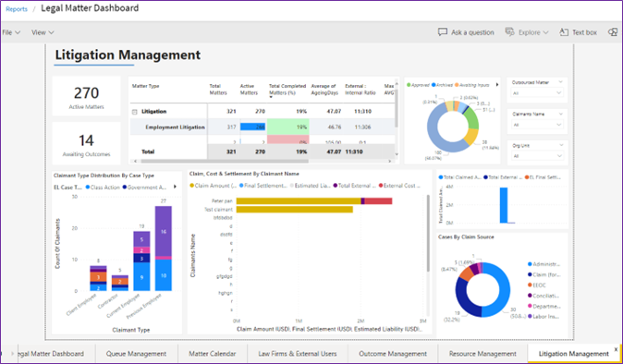The width and height of the screenshot is (623, 364).
Task: Switch to Outcome Management tab
Action: (393, 354)
